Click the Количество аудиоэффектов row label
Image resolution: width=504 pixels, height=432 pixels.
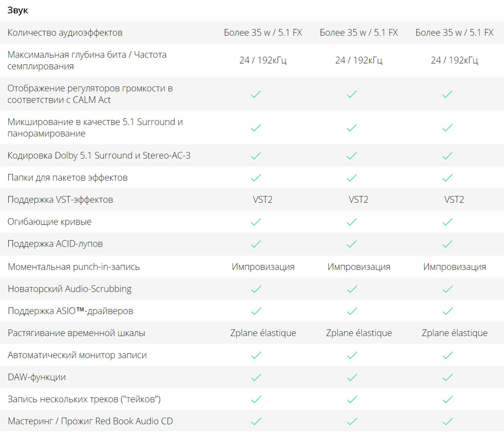(65, 33)
